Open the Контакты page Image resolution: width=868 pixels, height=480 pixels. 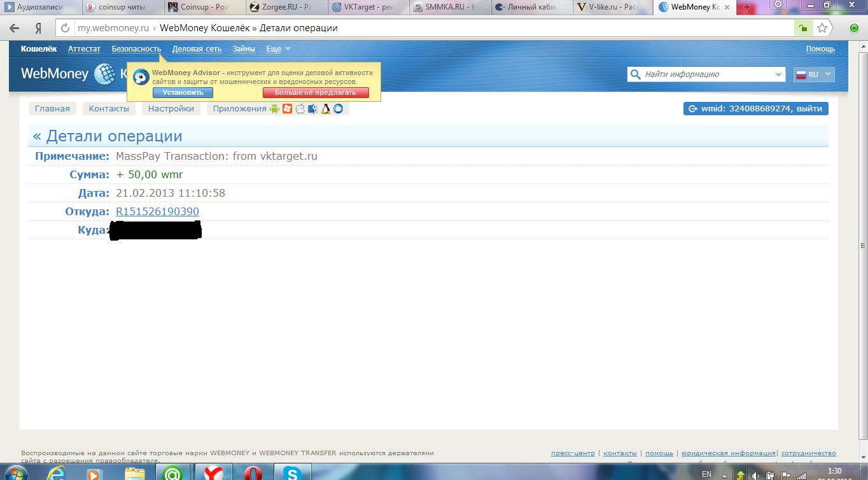pos(109,109)
